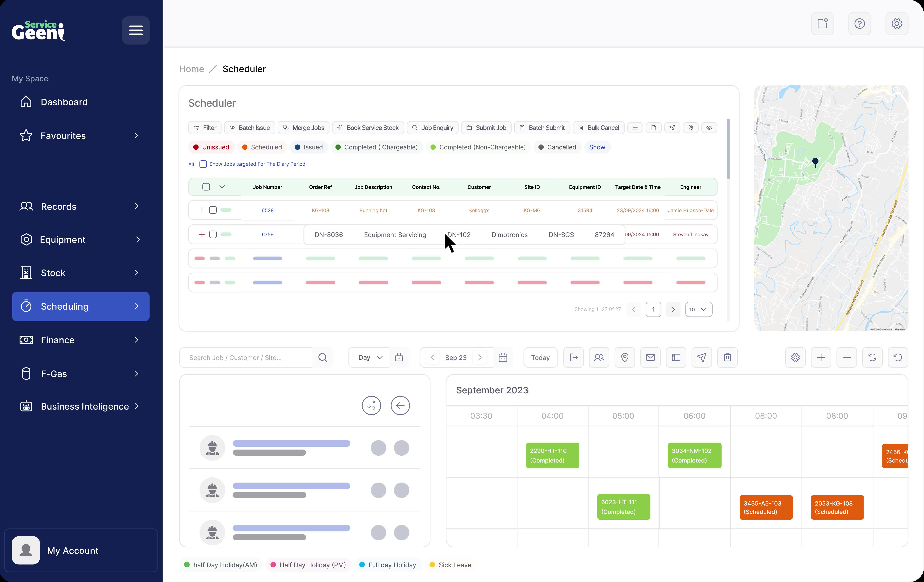
Task: Click the Batch Issue button
Action: click(x=249, y=128)
